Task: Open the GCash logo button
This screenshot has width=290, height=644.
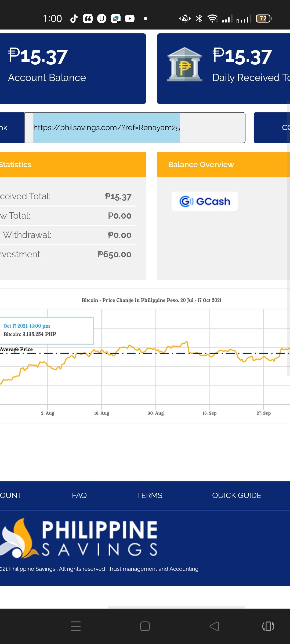Action: click(x=205, y=201)
